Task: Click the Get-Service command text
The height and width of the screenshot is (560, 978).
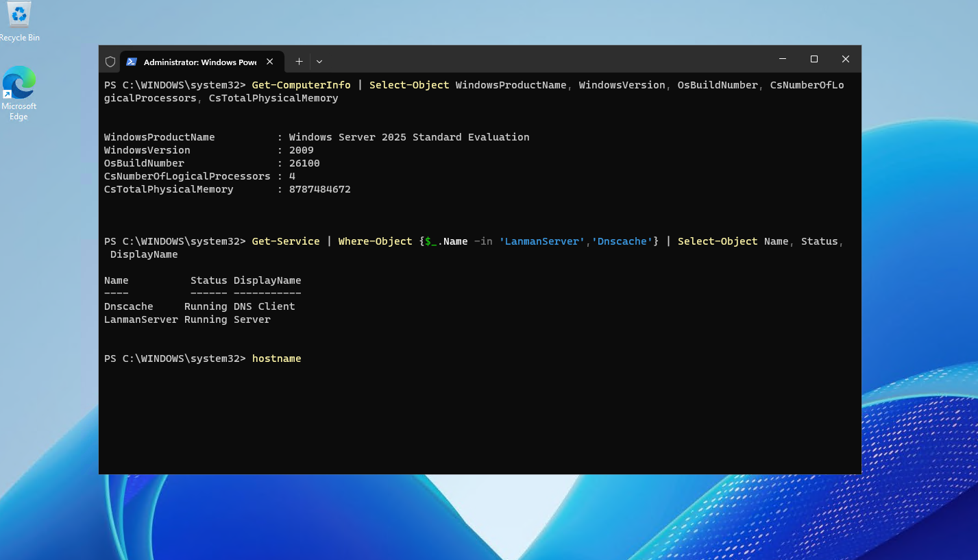Action: [x=286, y=241]
